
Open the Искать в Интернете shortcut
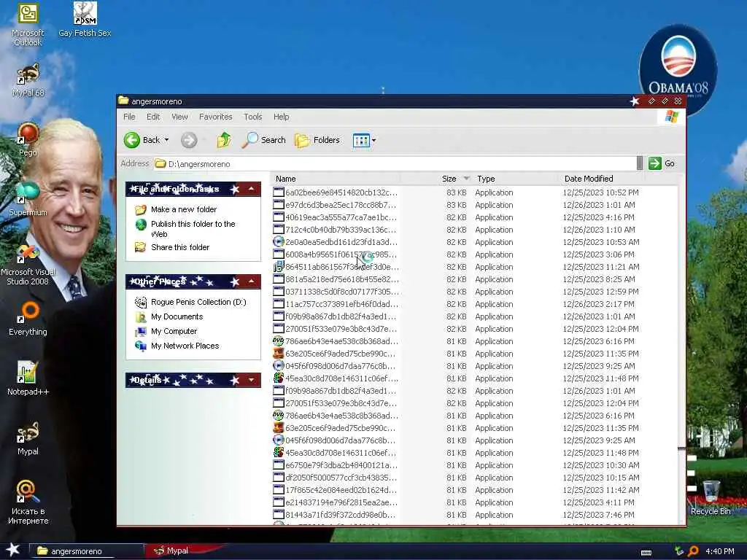click(28, 502)
